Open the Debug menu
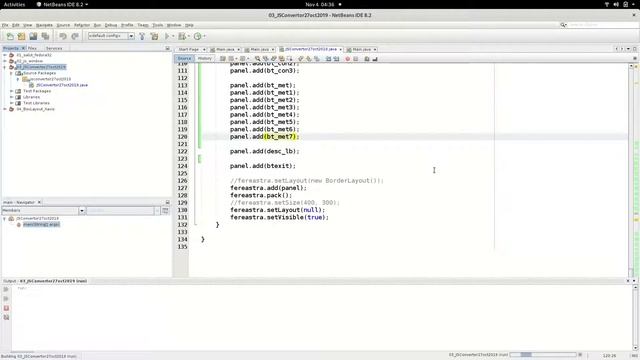 pyautogui.click(x=111, y=25)
